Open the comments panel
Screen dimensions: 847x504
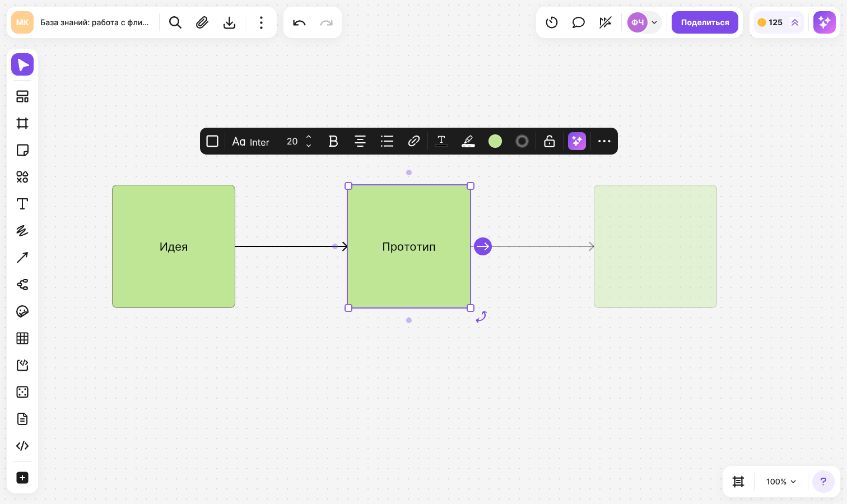point(579,22)
